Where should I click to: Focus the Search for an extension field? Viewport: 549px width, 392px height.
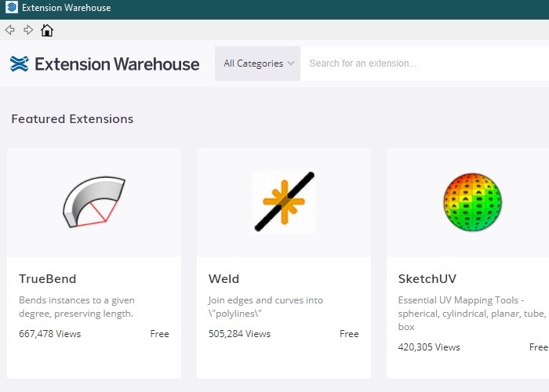pos(424,64)
